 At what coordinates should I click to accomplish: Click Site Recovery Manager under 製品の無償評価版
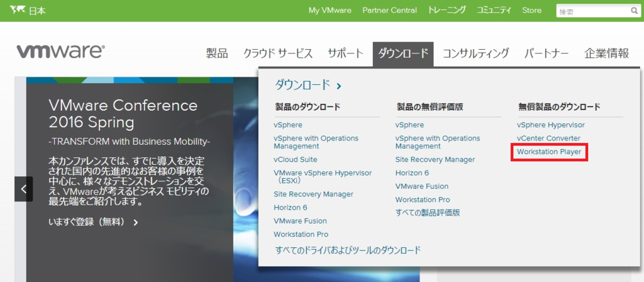(x=435, y=159)
